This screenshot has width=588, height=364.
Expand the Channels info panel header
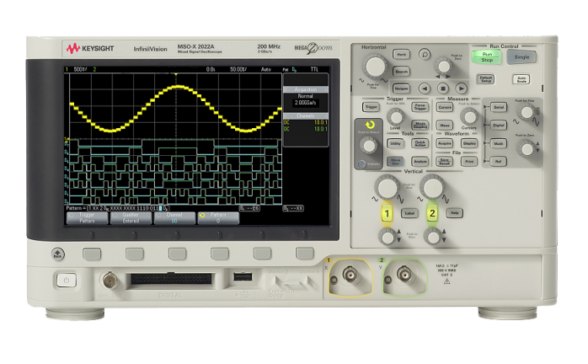click(x=306, y=115)
